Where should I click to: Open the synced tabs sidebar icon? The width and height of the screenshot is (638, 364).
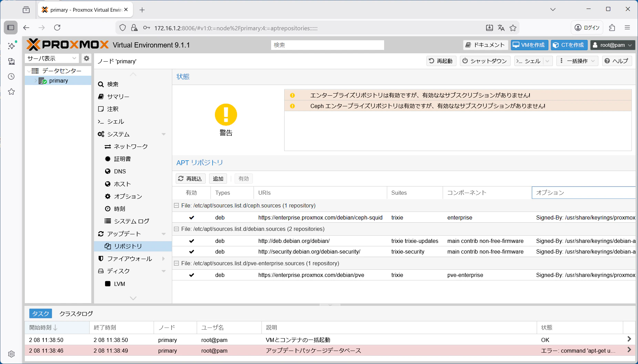click(x=11, y=61)
